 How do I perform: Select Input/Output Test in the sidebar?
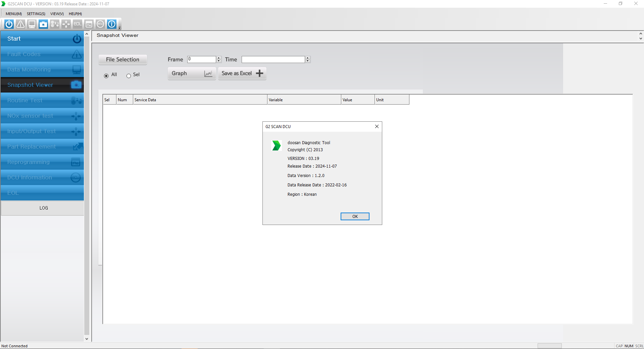click(42, 131)
